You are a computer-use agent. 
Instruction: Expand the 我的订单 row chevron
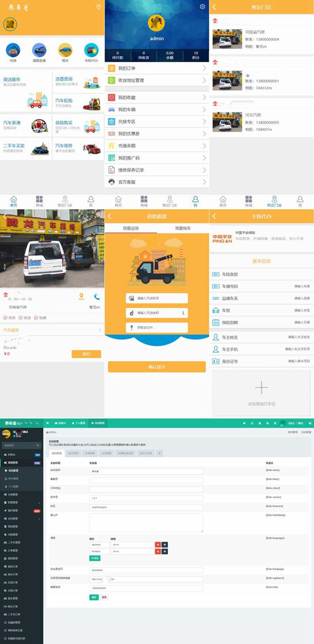click(204, 68)
